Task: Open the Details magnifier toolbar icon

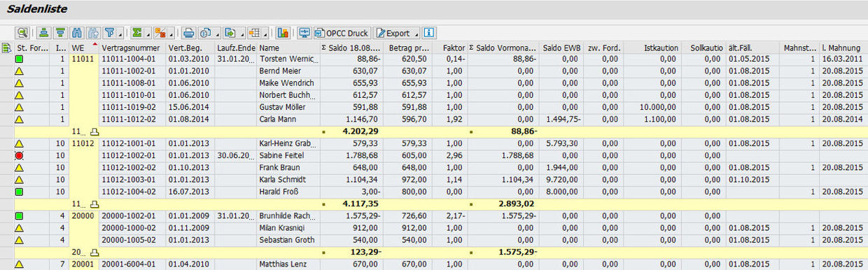Action: [23, 33]
